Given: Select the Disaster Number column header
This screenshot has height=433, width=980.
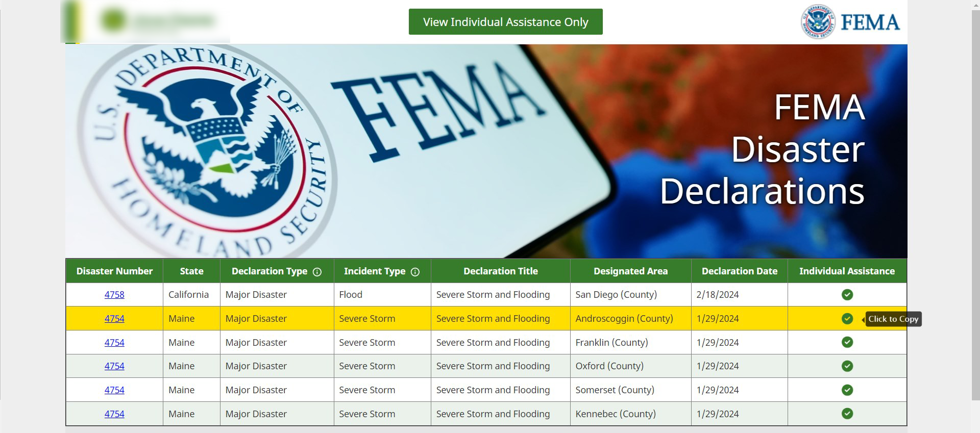Looking at the screenshot, I should coord(114,271).
